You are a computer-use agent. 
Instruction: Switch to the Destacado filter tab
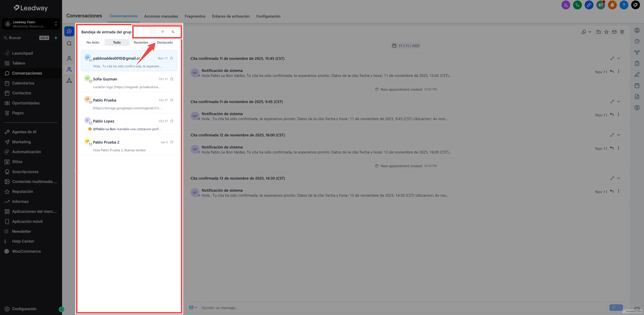click(x=165, y=42)
